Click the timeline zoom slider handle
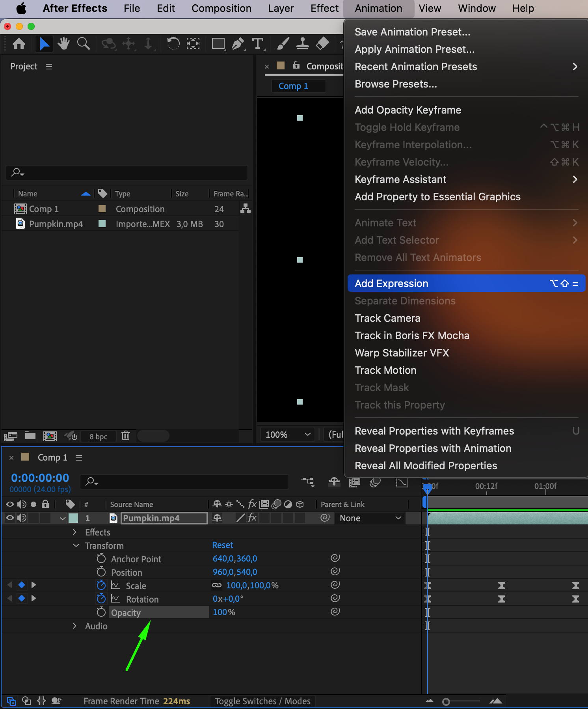 click(x=446, y=702)
